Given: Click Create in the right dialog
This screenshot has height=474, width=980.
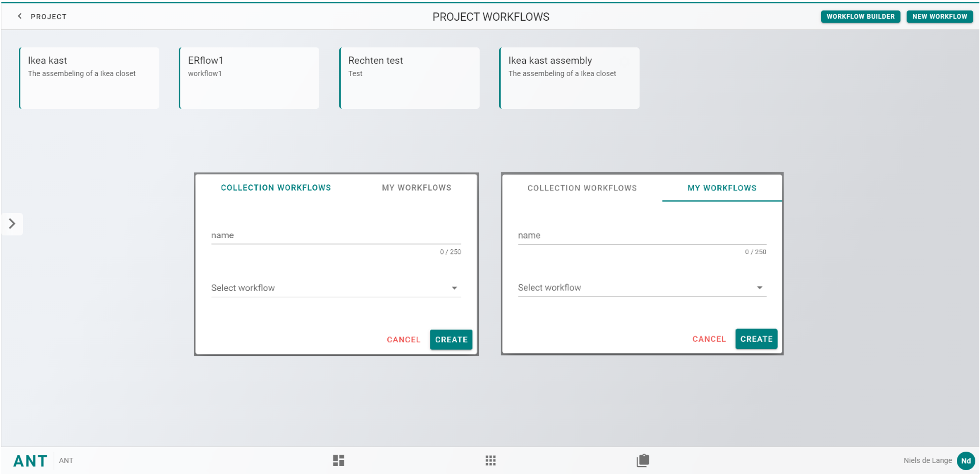Looking at the screenshot, I should click(x=756, y=339).
